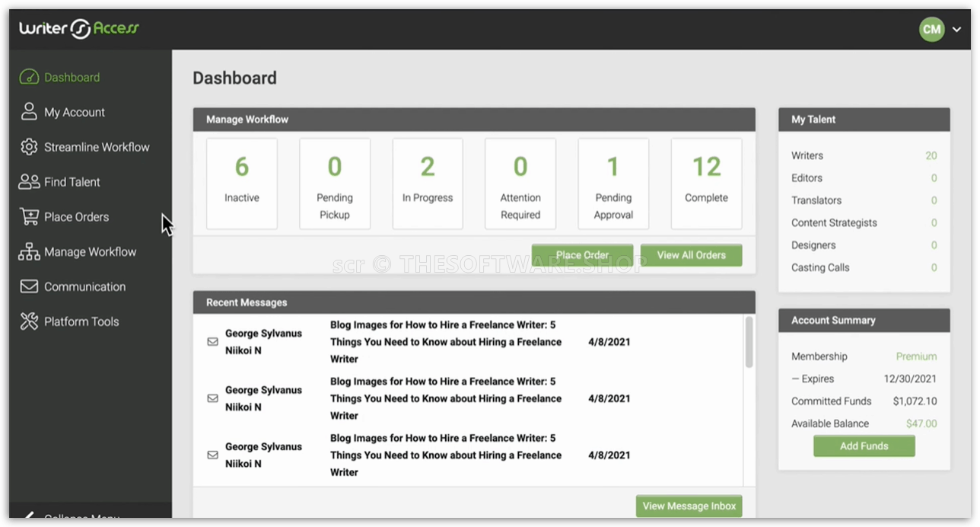The width and height of the screenshot is (980, 527).
Task: Open Streamline Workflow menu item
Action: click(97, 147)
